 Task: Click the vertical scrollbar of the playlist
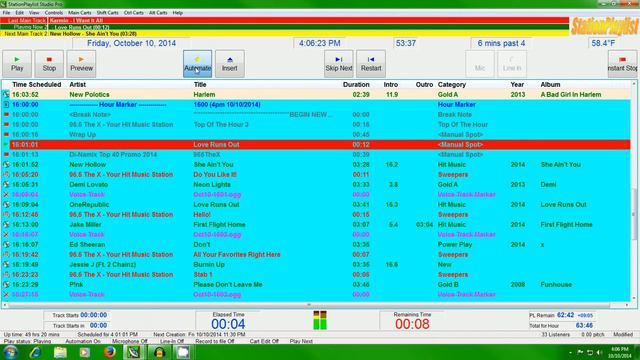tap(634, 191)
